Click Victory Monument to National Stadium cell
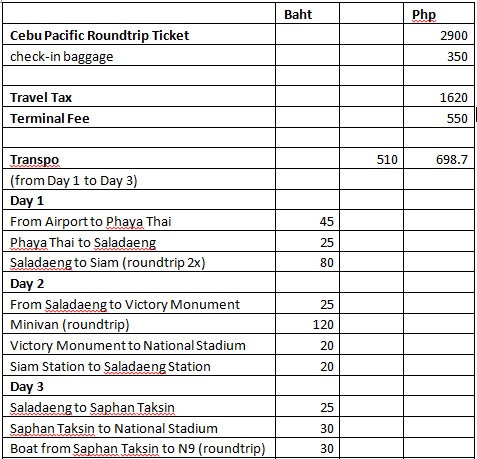 click(139, 344)
